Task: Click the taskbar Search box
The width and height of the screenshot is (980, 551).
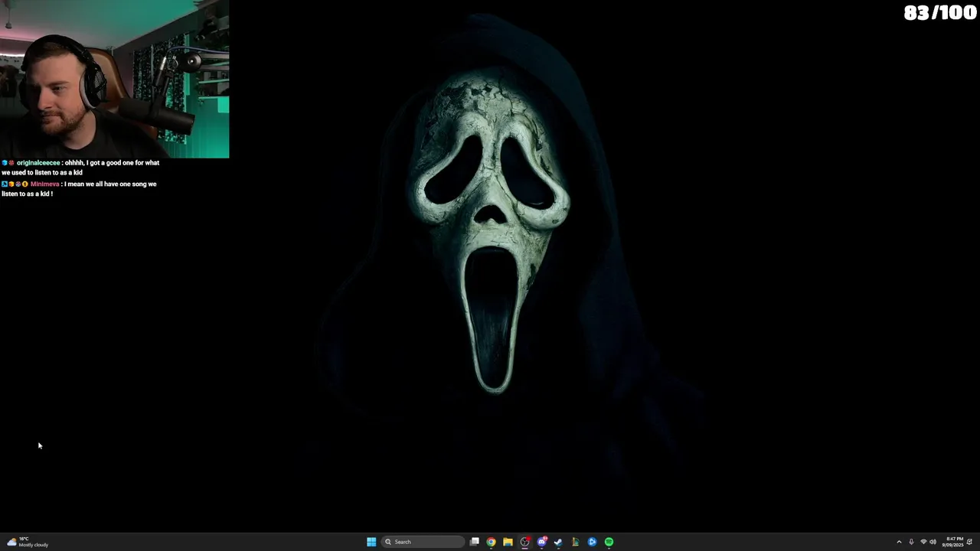Action: coord(423,542)
